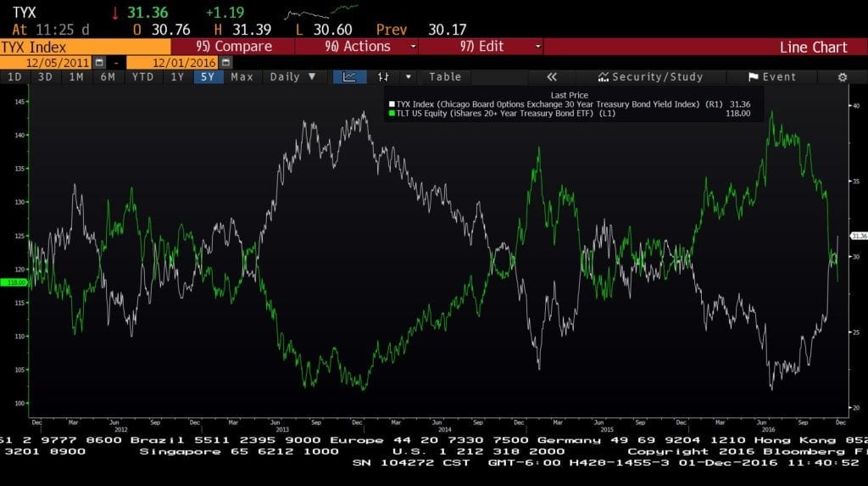Viewport: 868px width, 486px height.
Task: Click the open value 30.76
Action: (x=170, y=30)
